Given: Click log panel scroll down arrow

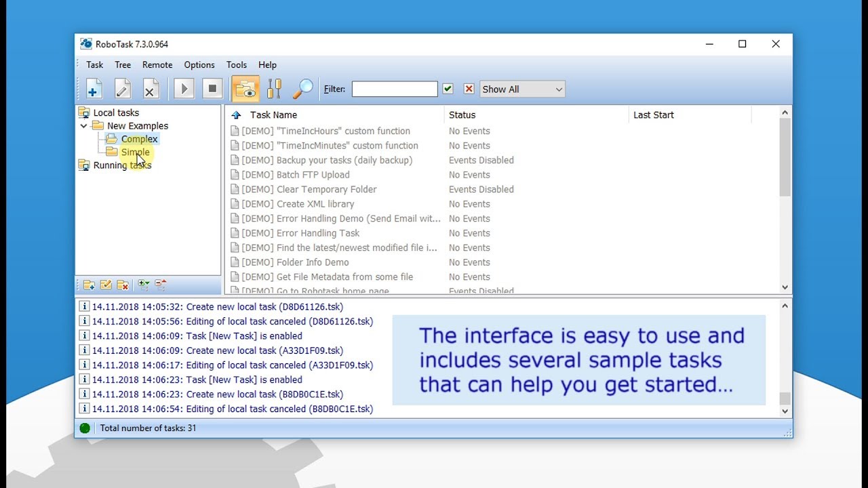Looking at the screenshot, I should tap(785, 411).
